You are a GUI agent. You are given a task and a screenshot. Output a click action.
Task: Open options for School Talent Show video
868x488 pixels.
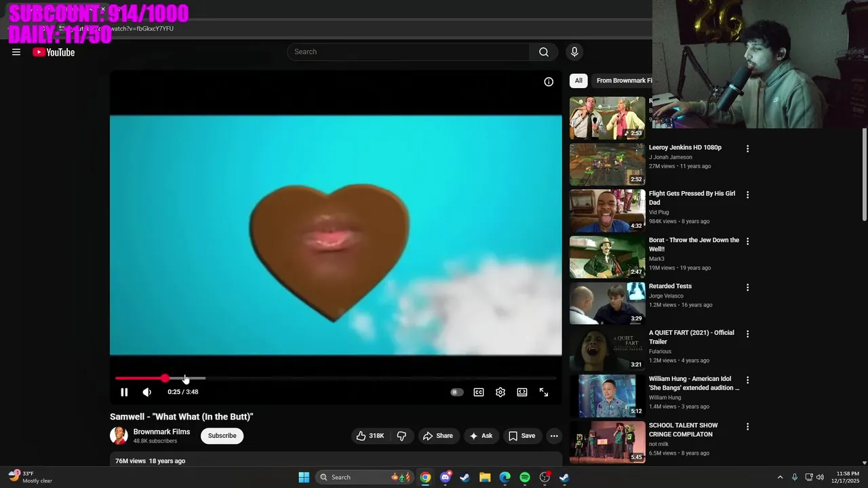click(x=748, y=427)
